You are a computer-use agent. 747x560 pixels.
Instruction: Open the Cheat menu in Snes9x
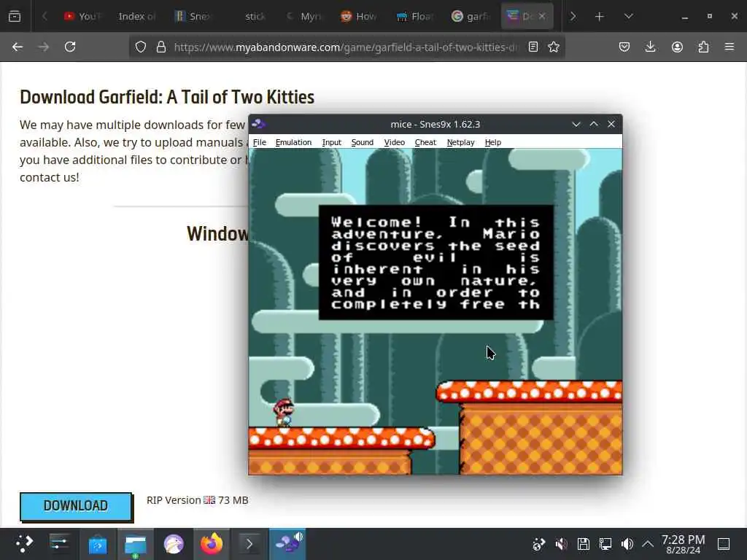(425, 142)
